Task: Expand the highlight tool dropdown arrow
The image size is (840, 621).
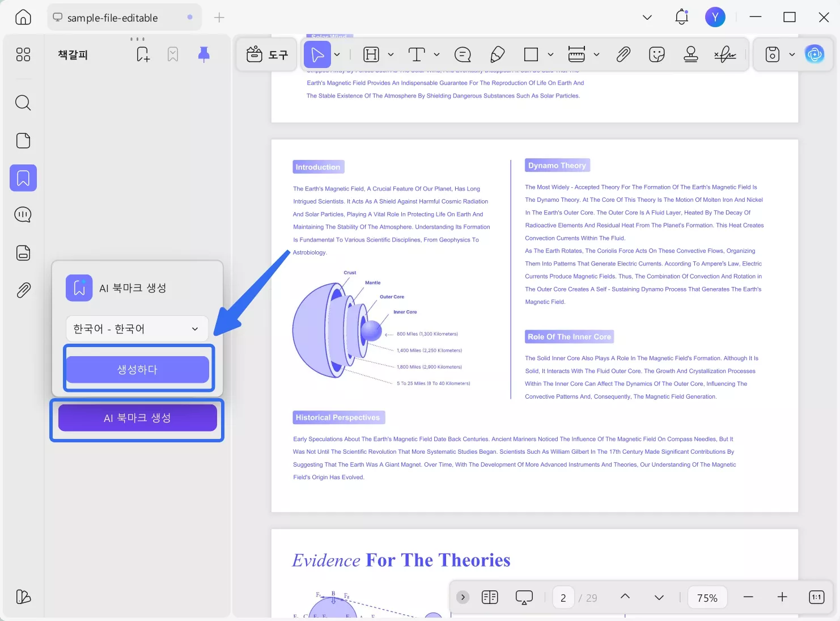Action: (391, 54)
